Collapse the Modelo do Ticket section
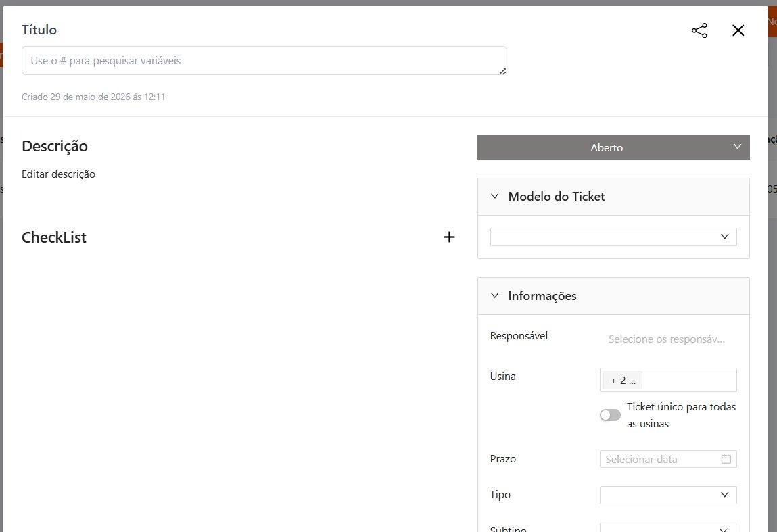777x532 pixels. [494, 196]
